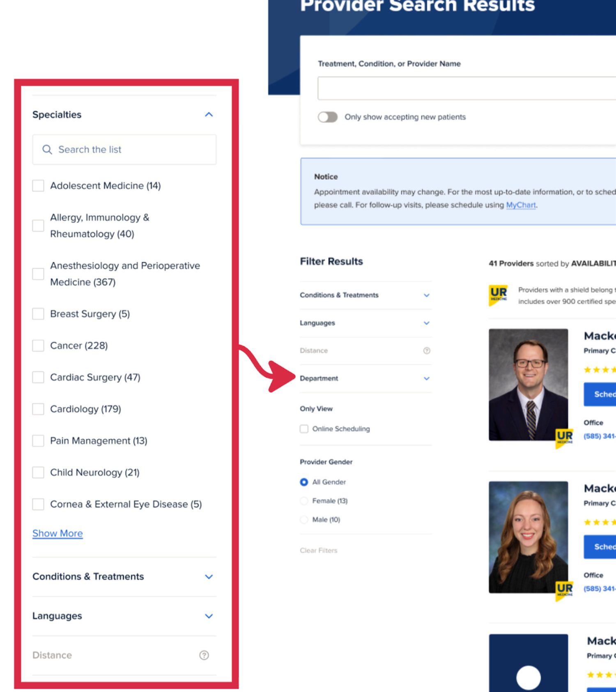The image size is (616, 692).
Task: Check Anesthesiology and Perioperative Medicine (367)
Action: coord(38,274)
